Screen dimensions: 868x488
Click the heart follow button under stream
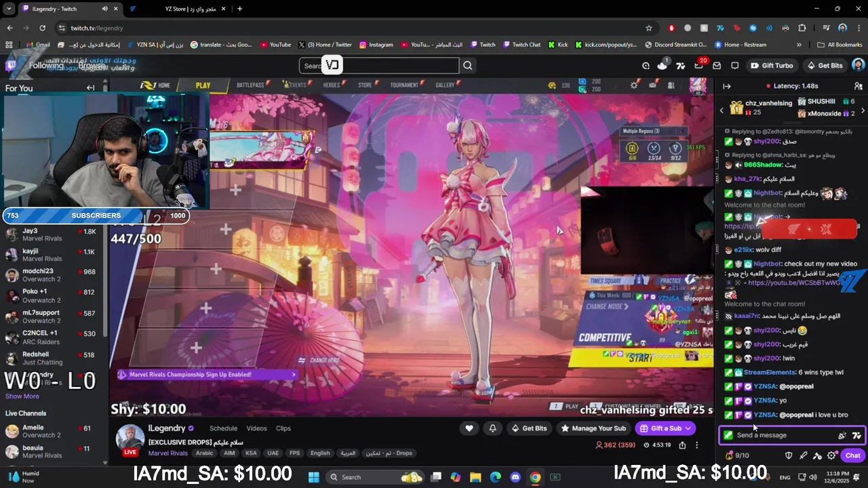(469, 428)
